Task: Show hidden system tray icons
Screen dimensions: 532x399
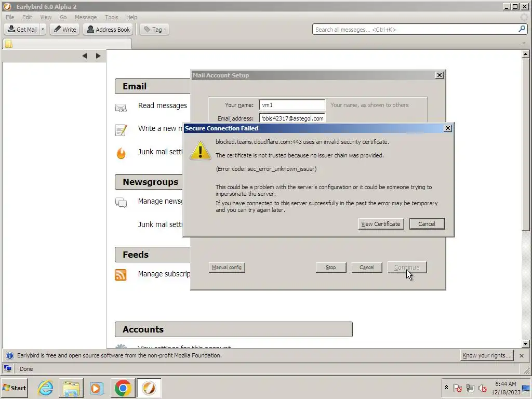Action: pyautogui.click(x=446, y=388)
